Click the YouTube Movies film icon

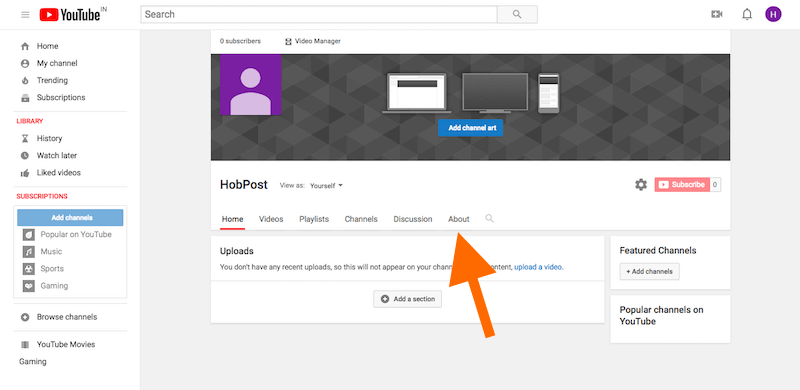24,345
